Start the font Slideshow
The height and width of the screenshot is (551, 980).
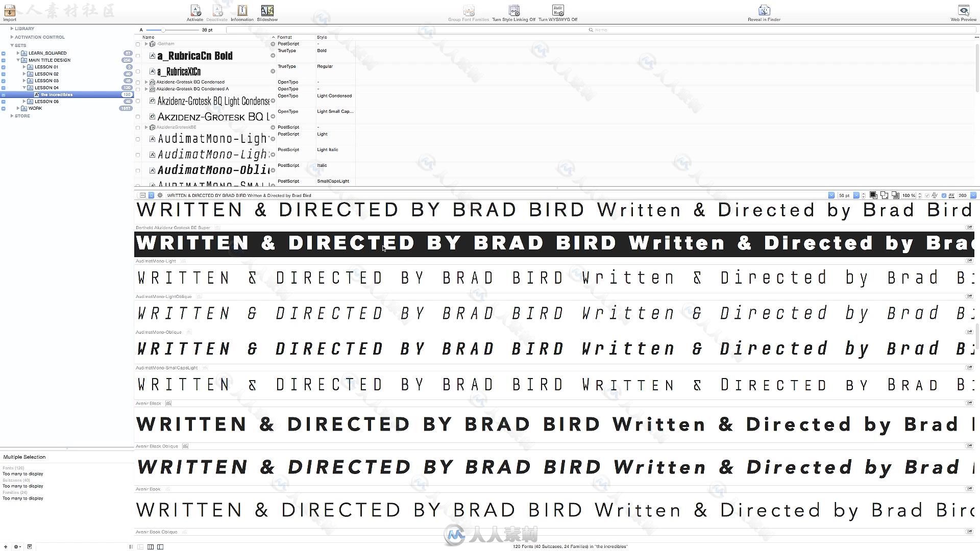point(267,13)
